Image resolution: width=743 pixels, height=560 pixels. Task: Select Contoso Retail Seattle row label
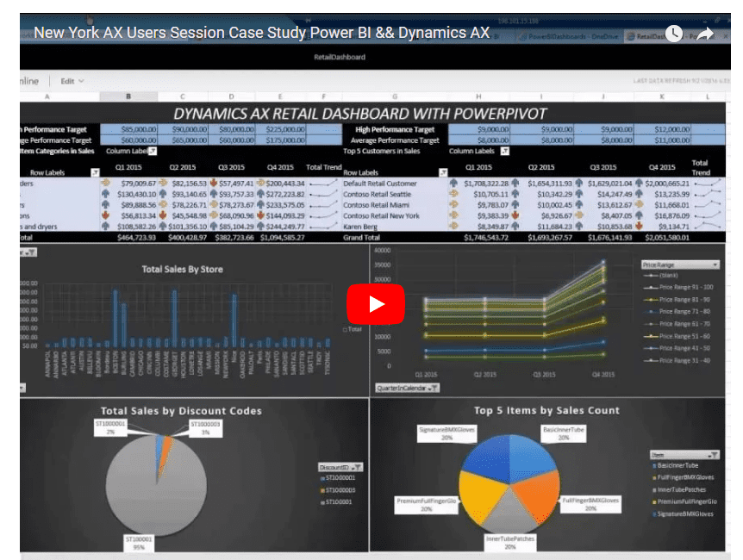click(x=378, y=194)
